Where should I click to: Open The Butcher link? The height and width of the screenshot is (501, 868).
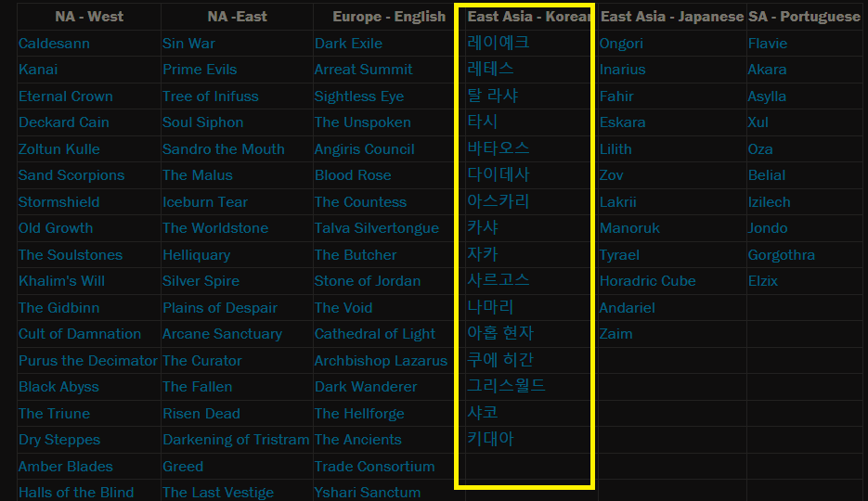(x=356, y=255)
